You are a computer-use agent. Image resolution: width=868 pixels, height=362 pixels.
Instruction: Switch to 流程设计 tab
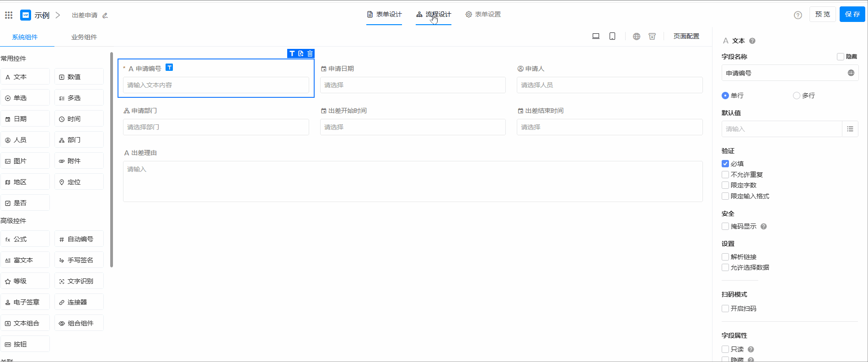click(x=434, y=15)
